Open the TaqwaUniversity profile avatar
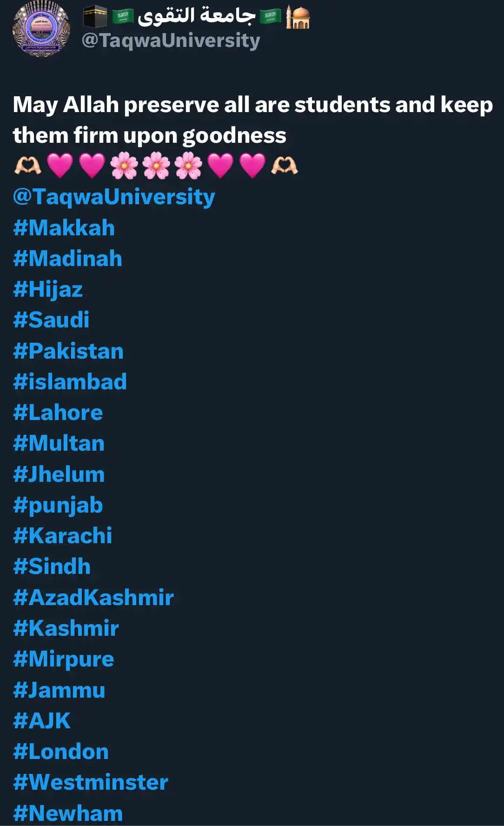This screenshot has height=826, width=504. pyautogui.click(x=41, y=29)
